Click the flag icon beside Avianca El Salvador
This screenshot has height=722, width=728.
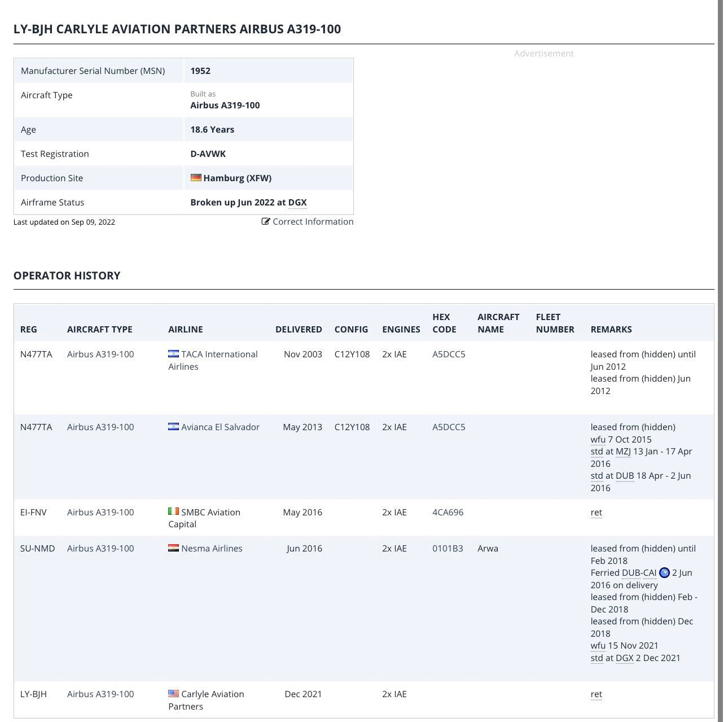click(x=173, y=427)
